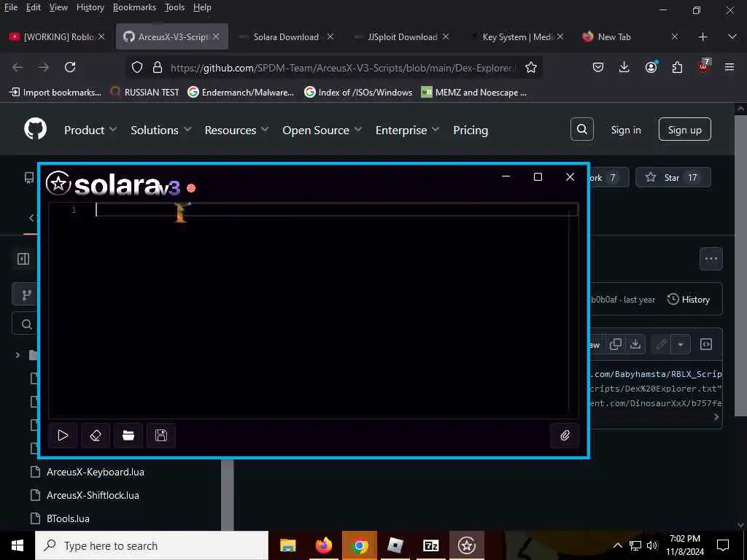The width and height of the screenshot is (747, 560).
Task: Click the Solara star logo
Action: coord(58,183)
